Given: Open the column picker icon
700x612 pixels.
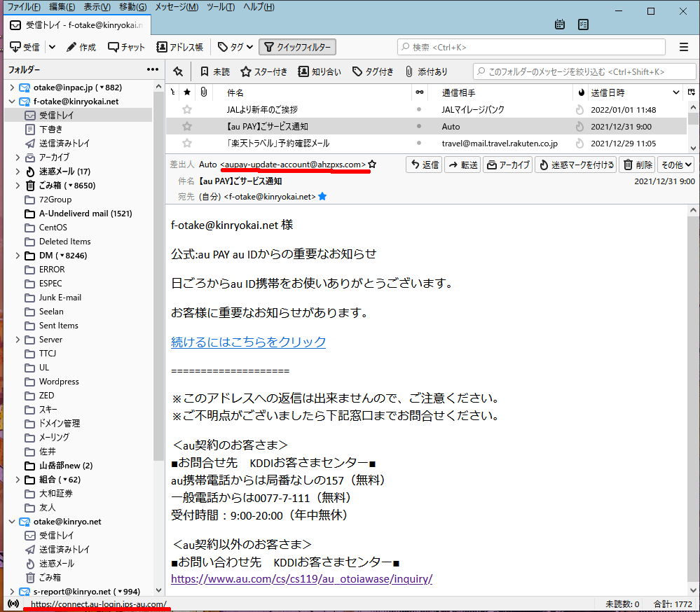Looking at the screenshot, I should coord(692,92).
